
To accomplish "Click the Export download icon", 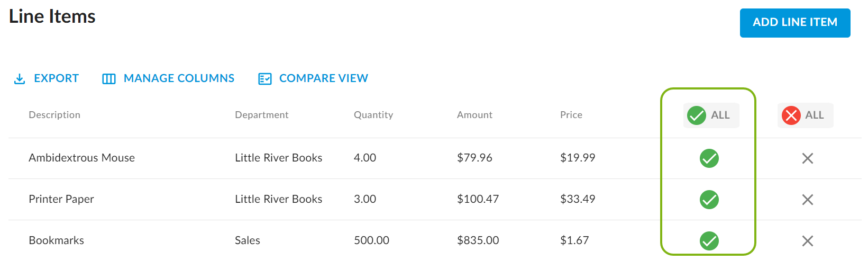I will 20,79.
